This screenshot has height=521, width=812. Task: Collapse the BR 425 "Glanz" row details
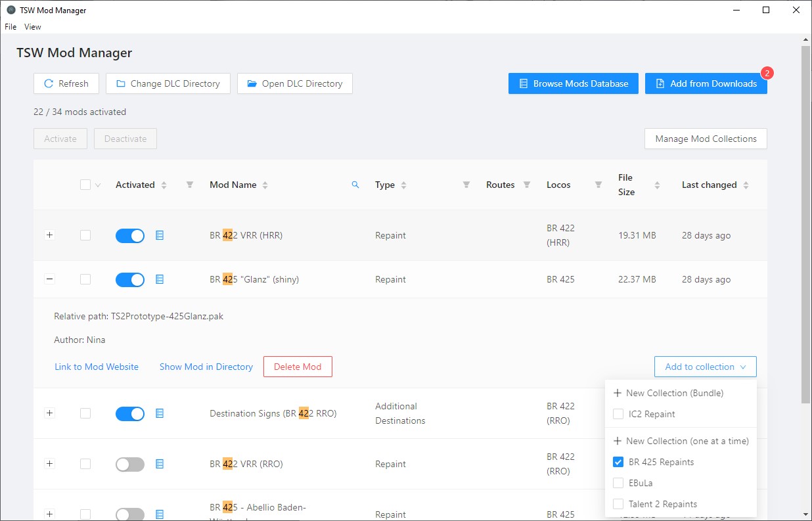[50, 279]
